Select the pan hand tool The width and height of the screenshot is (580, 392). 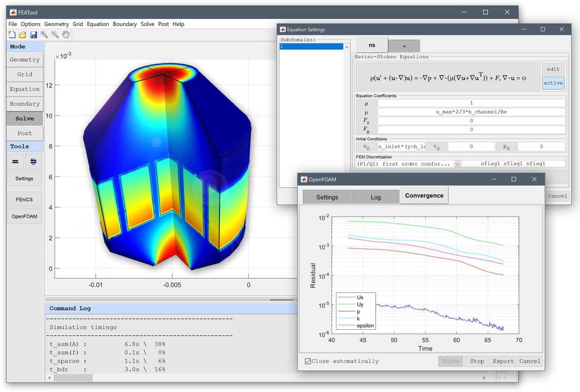[66, 35]
